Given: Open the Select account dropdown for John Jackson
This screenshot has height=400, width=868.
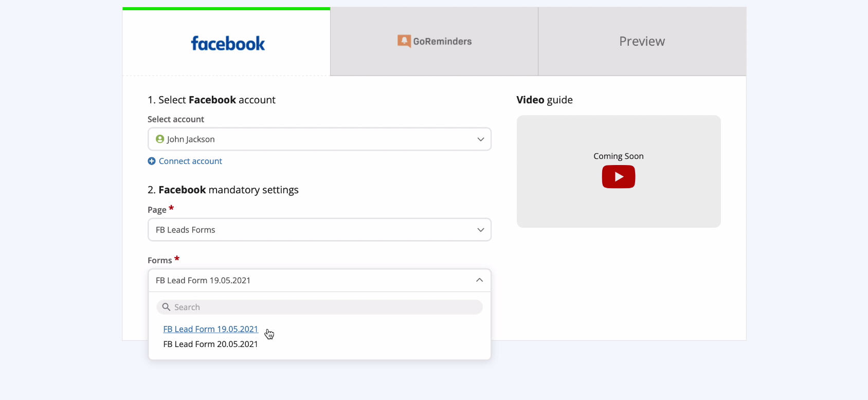Looking at the screenshot, I should [x=319, y=139].
